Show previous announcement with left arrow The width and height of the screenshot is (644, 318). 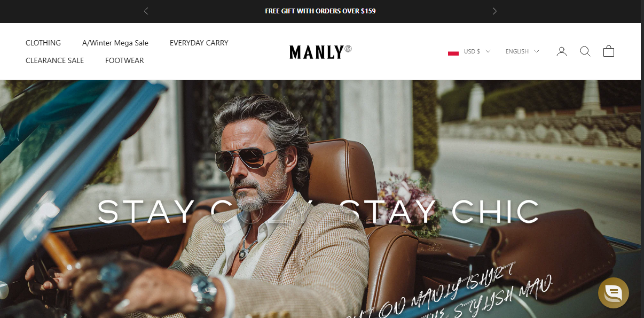pyautogui.click(x=146, y=11)
